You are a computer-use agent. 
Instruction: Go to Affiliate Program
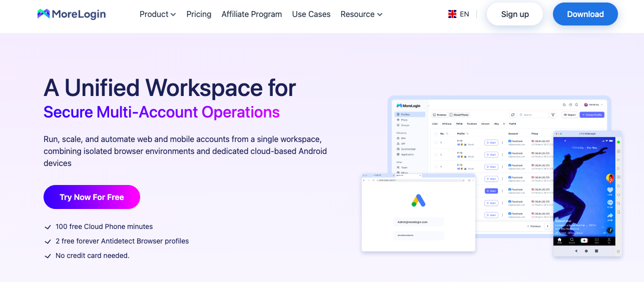coord(252,14)
